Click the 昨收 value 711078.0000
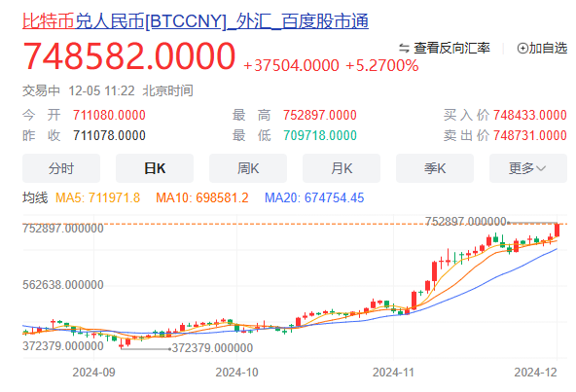Screen dimensions: 576x392 pos(109,135)
